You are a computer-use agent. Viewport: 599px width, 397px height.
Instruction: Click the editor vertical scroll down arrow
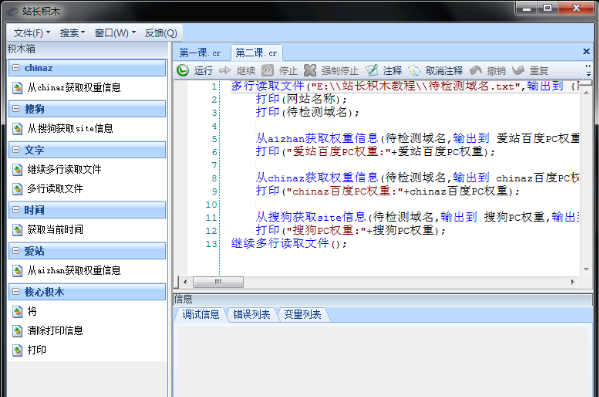tap(586, 269)
